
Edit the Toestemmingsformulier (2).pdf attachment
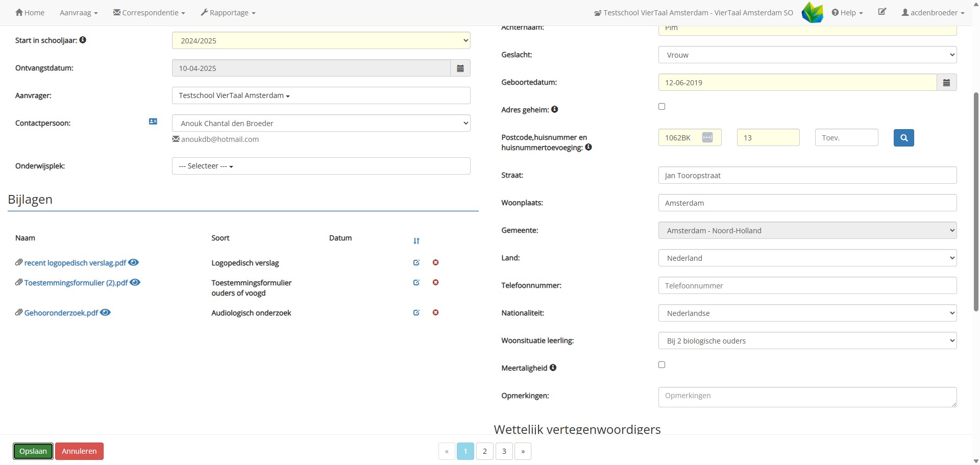416,282
